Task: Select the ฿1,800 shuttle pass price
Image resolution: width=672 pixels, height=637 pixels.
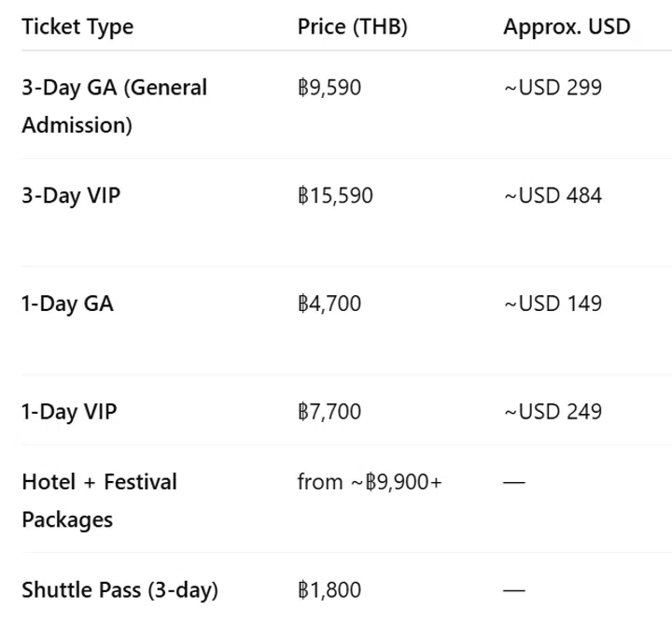Action: [329, 590]
